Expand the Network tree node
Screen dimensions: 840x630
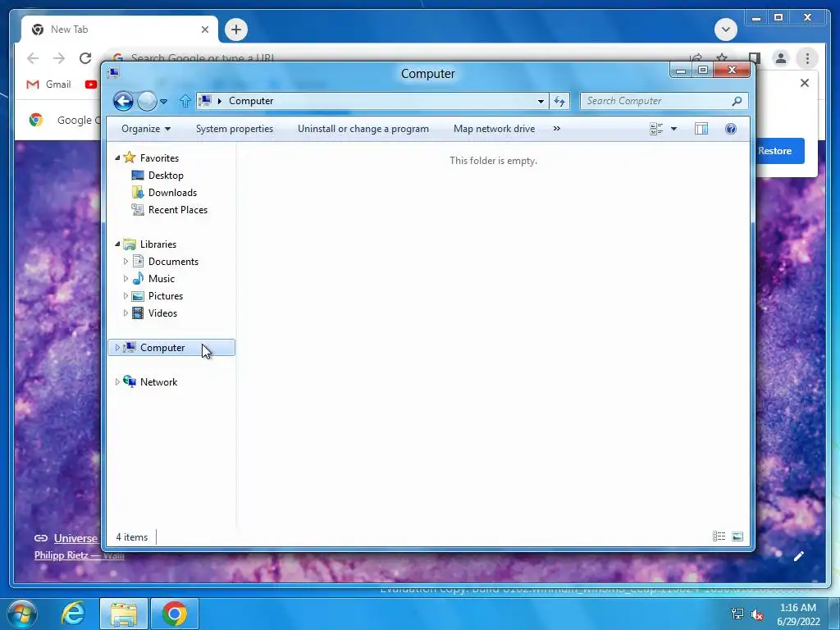click(x=117, y=382)
